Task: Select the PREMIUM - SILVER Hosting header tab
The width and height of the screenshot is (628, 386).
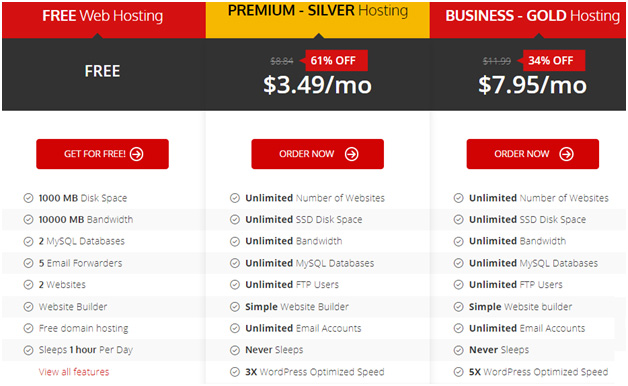Action: click(318, 20)
